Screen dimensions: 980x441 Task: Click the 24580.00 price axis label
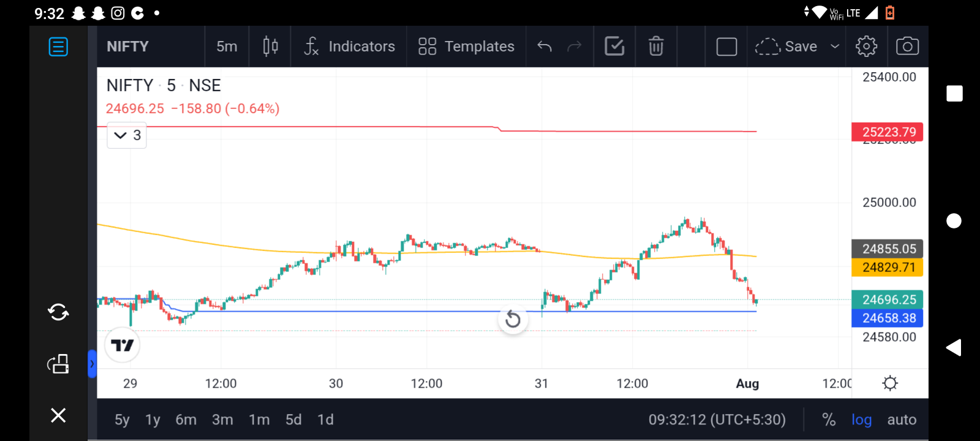coord(889,337)
